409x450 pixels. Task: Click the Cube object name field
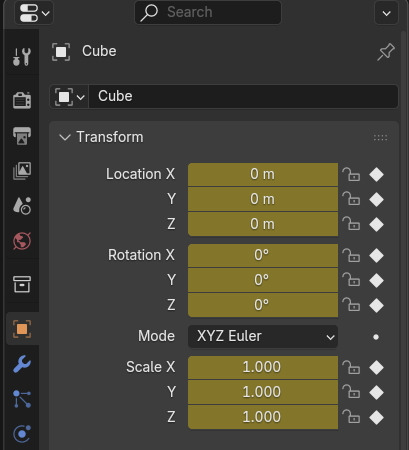coord(243,97)
